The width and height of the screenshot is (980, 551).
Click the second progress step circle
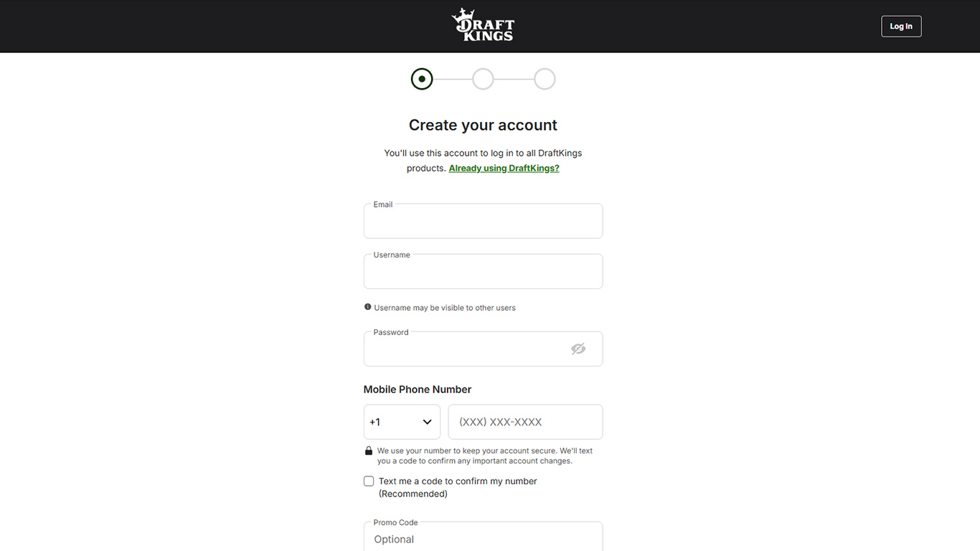(x=483, y=79)
